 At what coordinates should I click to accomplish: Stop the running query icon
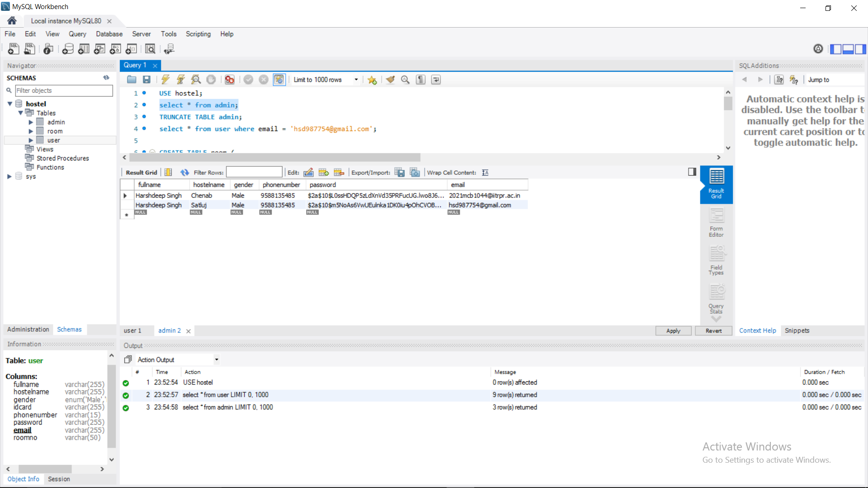(x=211, y=80)
